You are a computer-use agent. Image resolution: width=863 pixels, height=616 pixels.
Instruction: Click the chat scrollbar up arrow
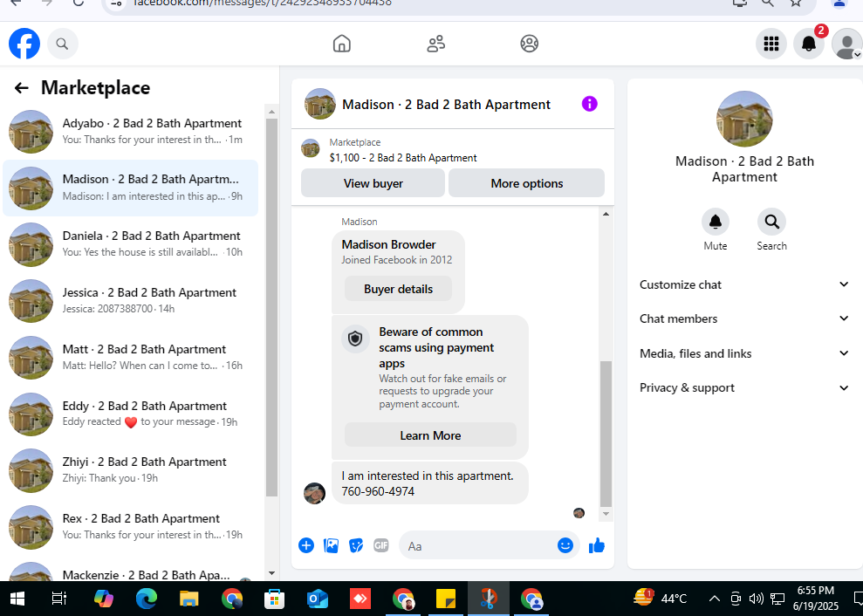(x=606, y=214)
